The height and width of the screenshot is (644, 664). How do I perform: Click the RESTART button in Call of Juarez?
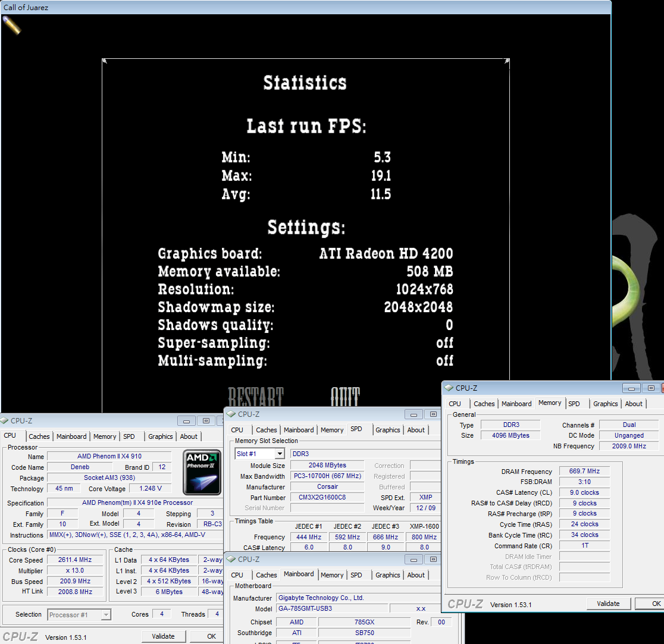click(256, 397)
